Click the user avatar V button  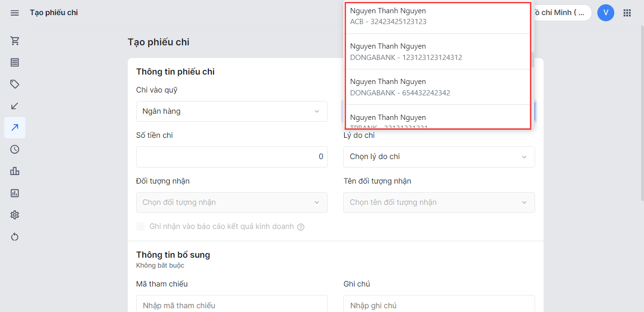pyautogui.click(x=605, y=13)
